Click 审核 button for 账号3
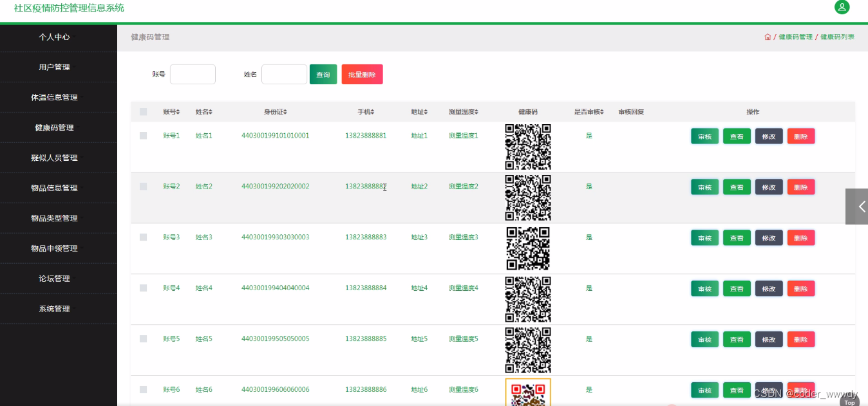The width and height of the screenshot is (868, 406). click(704, 237)
